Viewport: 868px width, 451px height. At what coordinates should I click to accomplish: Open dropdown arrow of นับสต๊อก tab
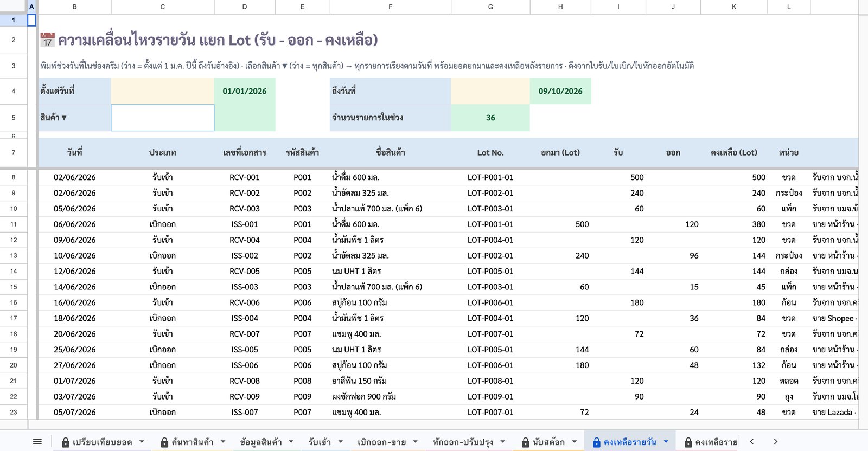click(574, 442)
